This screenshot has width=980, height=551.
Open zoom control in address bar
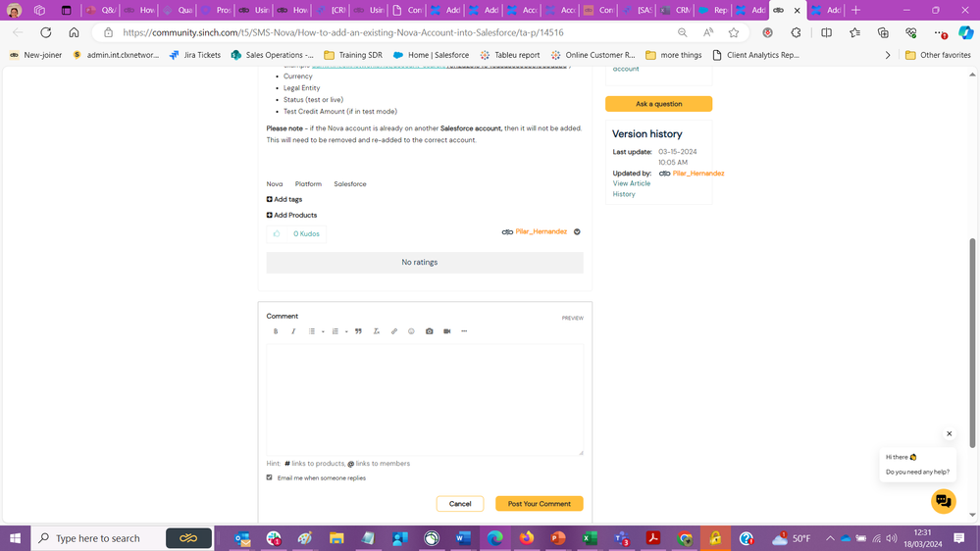coord(683,32)
